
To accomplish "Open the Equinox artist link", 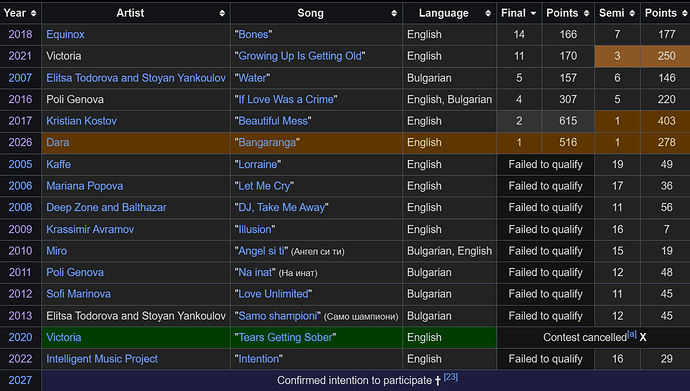I will point(65,34).
